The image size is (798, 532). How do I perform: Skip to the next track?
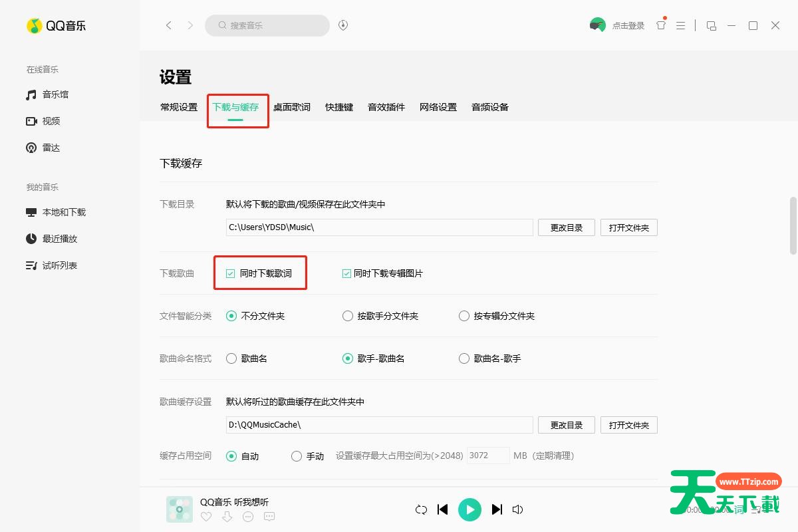[x=497, y=509]
